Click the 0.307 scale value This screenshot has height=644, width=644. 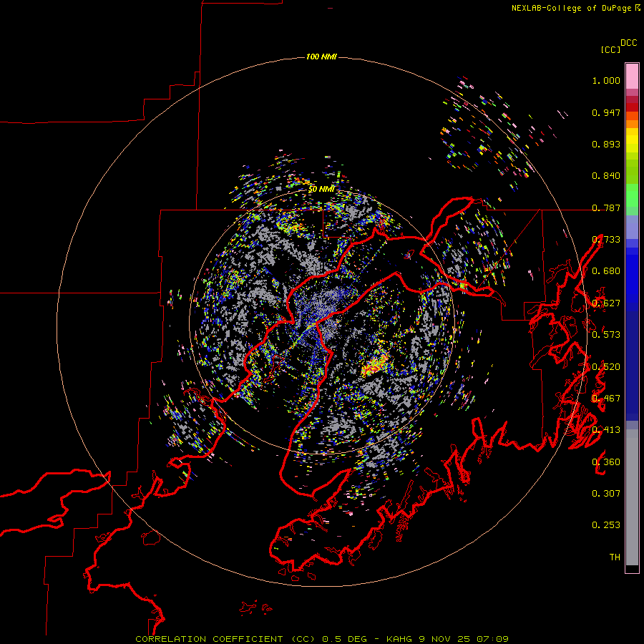point(606,494)
